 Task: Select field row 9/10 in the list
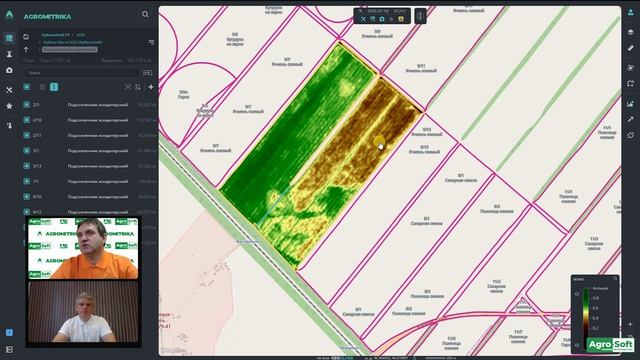click(x=89, y=197)
